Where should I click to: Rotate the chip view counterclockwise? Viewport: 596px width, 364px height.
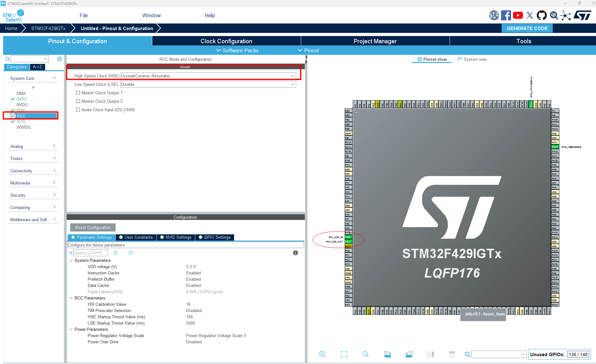(409, 354)
